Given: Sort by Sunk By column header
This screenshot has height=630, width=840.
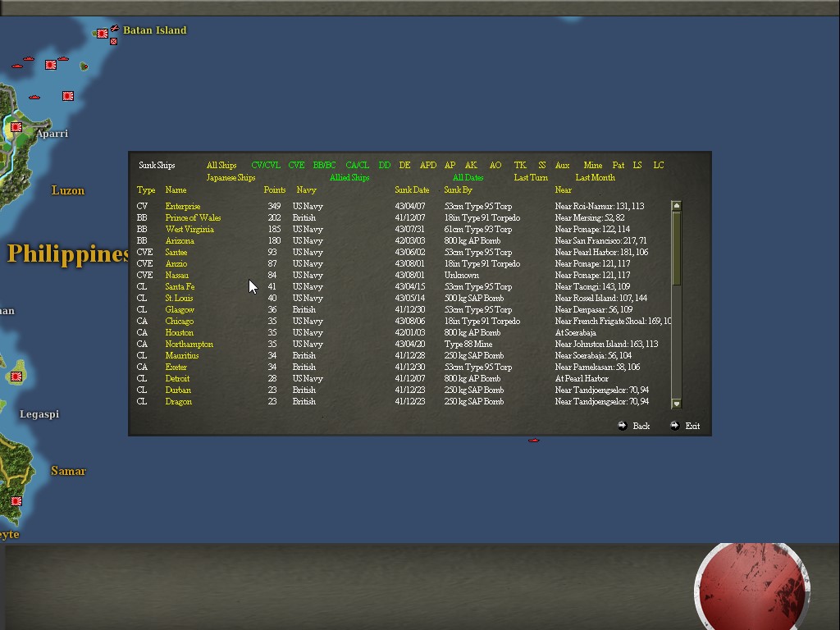Looking at the screenshot, I should pyautogui.click(x=458, y=190).
